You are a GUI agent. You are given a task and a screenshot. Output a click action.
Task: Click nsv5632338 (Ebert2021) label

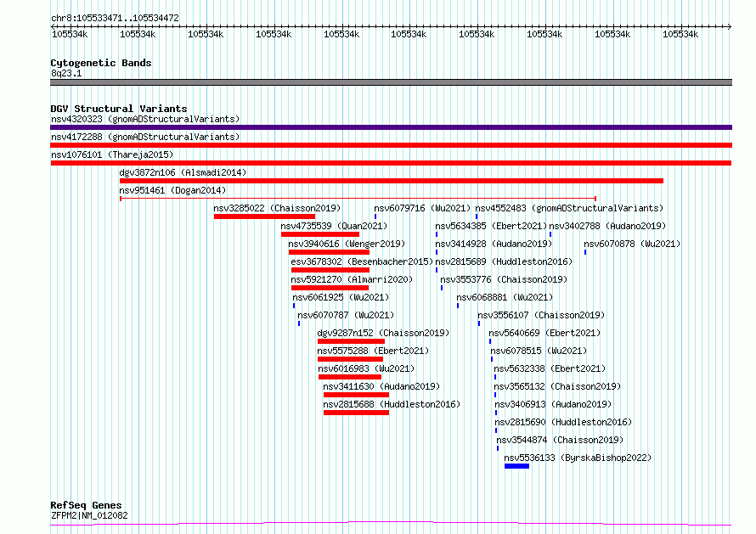[x=550, y=368]
